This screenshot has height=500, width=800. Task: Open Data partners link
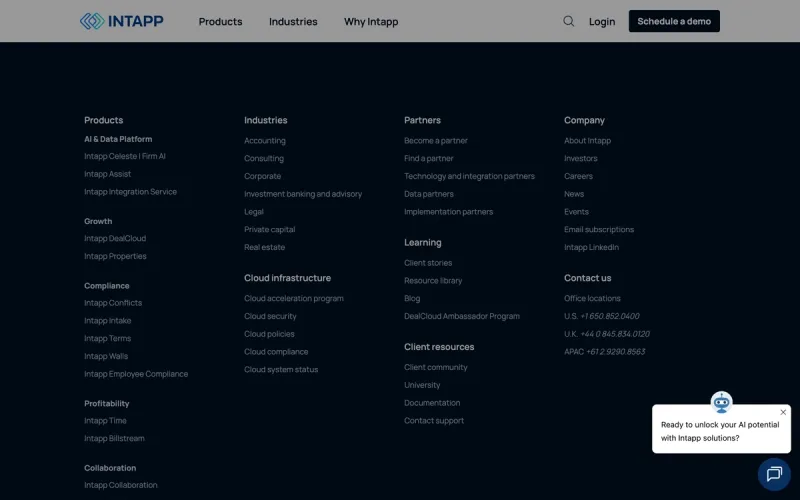(429, 194)
